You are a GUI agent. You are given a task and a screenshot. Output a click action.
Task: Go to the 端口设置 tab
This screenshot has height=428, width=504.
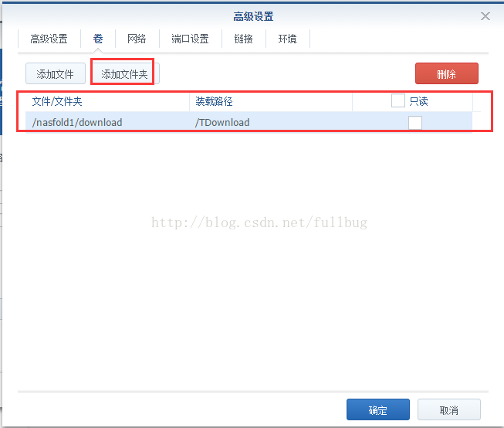point(190,39)
